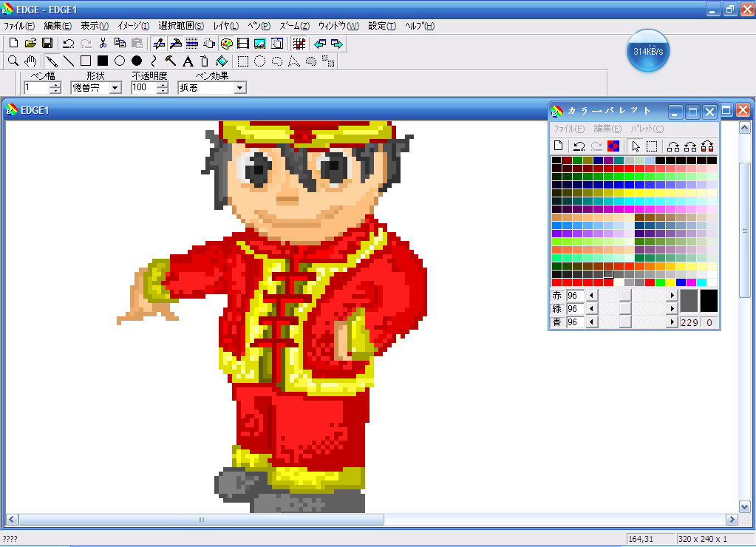
Task: Toggle the hammer-on-line button in main toolbar
Action: 175,44
